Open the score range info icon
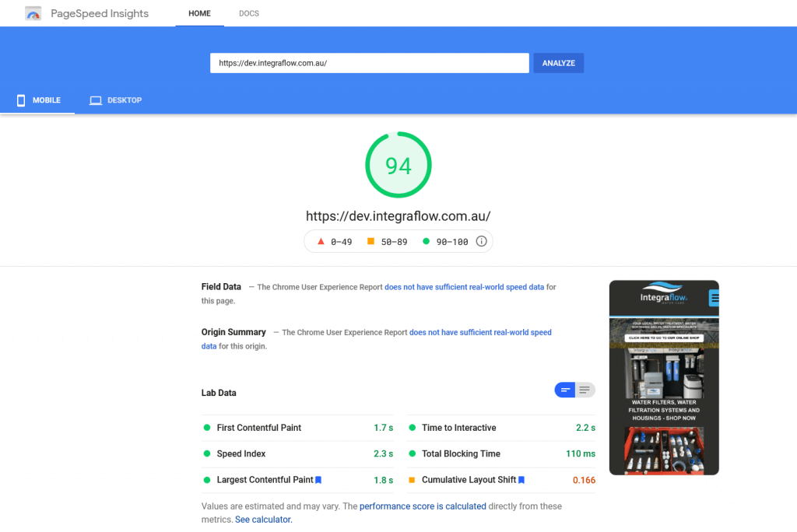The height and width of the screenshot is (532, 797). click(x=481, y=241)
